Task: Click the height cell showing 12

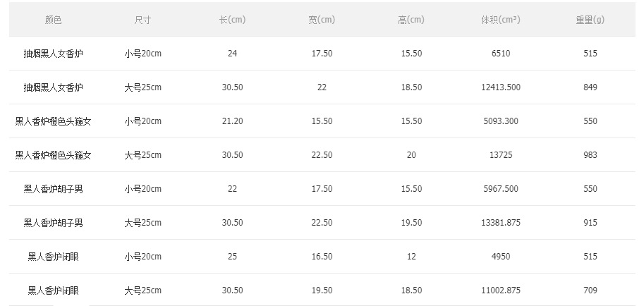Action: click(411, 257)
